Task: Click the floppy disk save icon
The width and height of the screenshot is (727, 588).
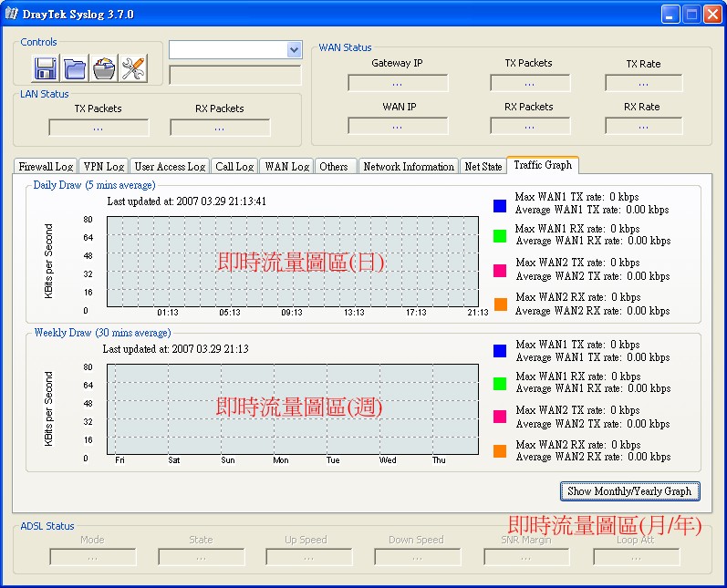Action: (46, 68)
